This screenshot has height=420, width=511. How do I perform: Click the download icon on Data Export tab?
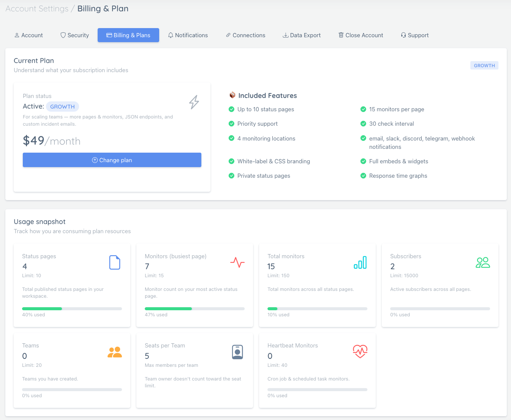point(285,35)
